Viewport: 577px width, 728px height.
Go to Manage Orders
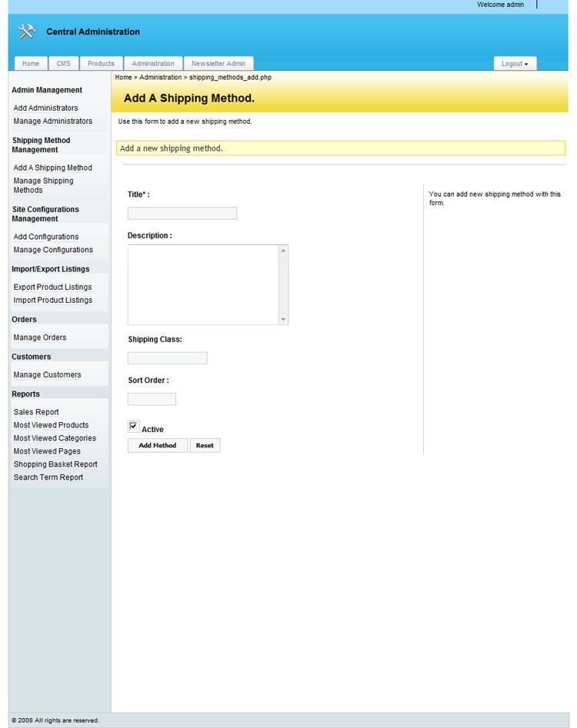point(39,337)
